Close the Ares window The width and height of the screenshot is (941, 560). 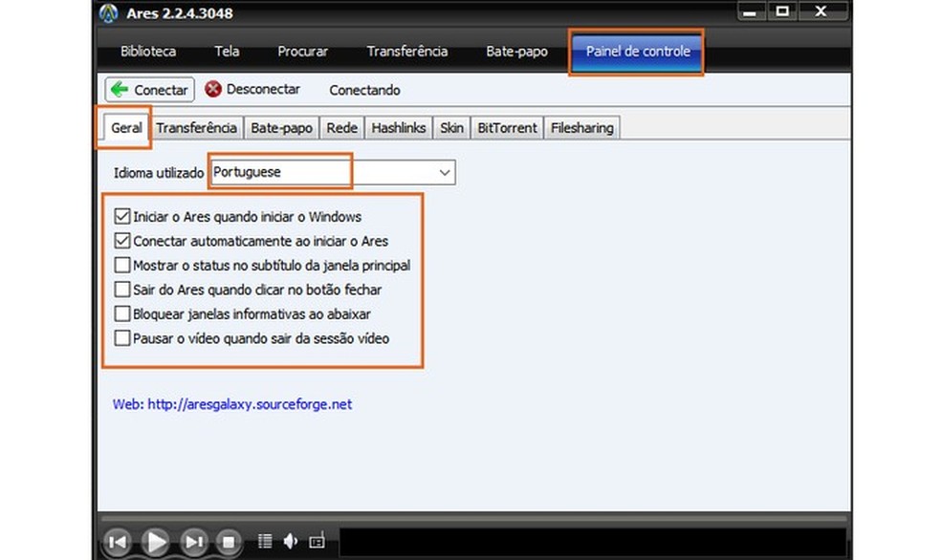pyautogui.click(x=821, y=11)
